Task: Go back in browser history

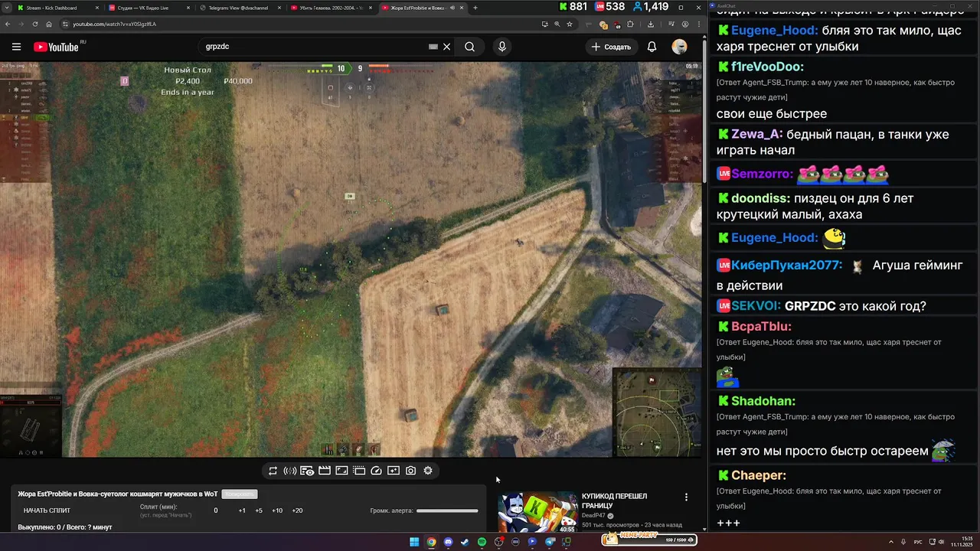Action: click(7, 24)
